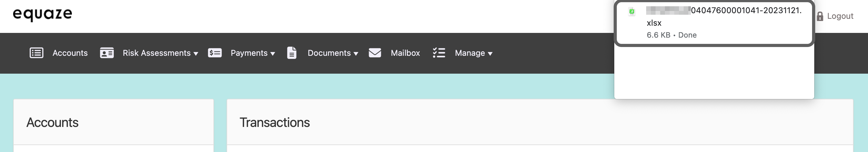868x152 pixels.
Task: Click the Mailbox envelope icon
Action: [x=375, y=53]
